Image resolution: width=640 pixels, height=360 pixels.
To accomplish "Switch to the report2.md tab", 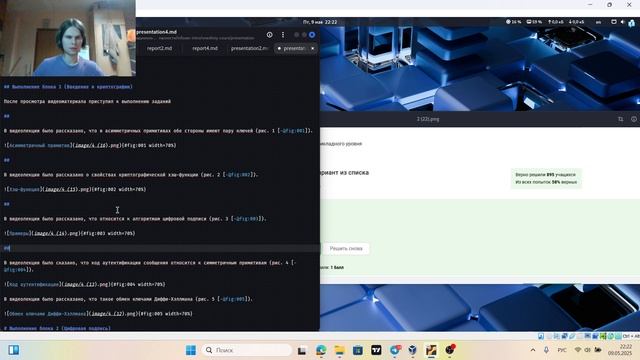I will pos(160,48).
